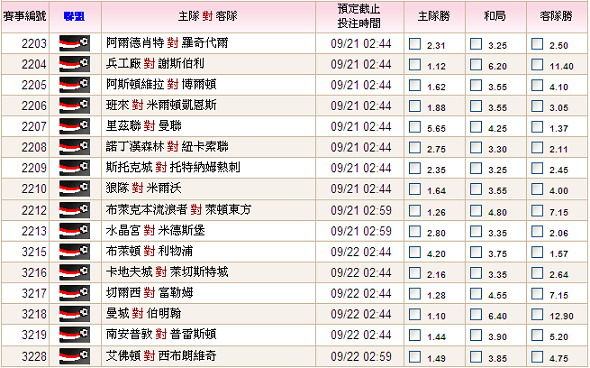Image resolution: width=590 pixels, height=368 pixels.
Task: Check home win 1.49 for 艾佛頓
Action: point(415,357)
